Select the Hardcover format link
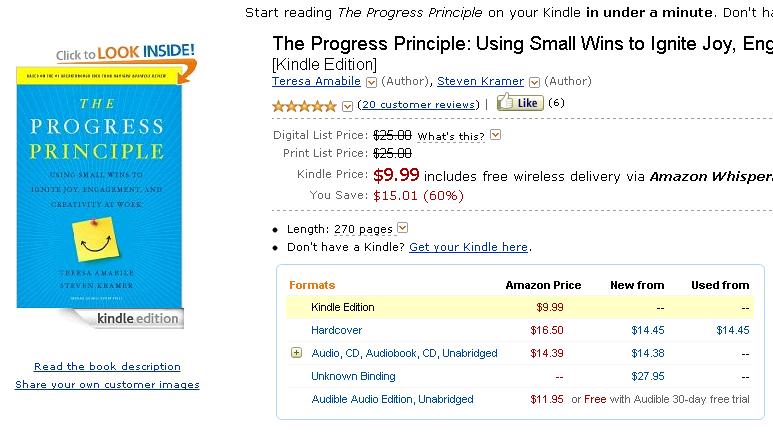The height and width of the screenshot is (435, 773). (x=336, y=330)
